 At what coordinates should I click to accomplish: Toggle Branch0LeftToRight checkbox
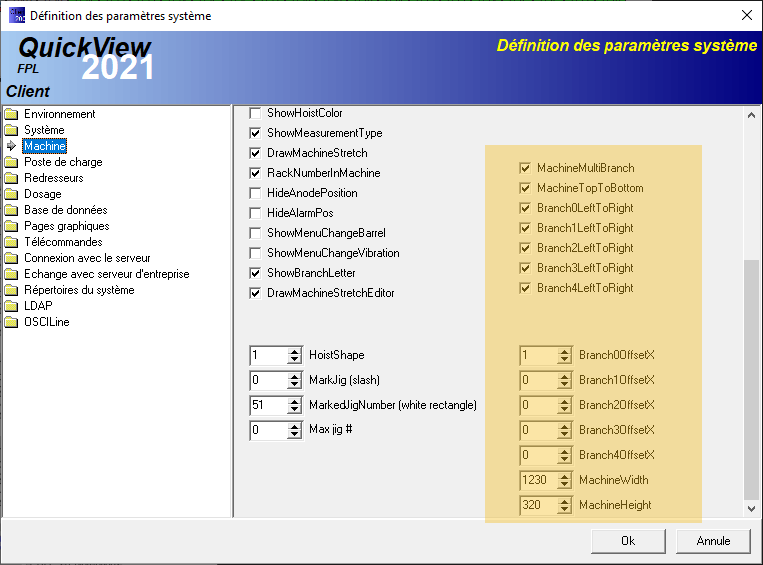(x=525, y=208)
